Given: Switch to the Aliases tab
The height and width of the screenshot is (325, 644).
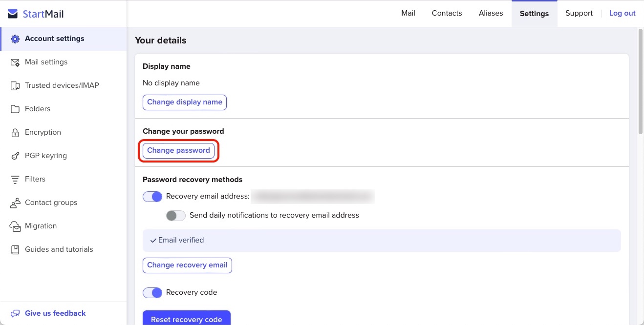Looking at the screenshot, I should click(x=491, y=13).
